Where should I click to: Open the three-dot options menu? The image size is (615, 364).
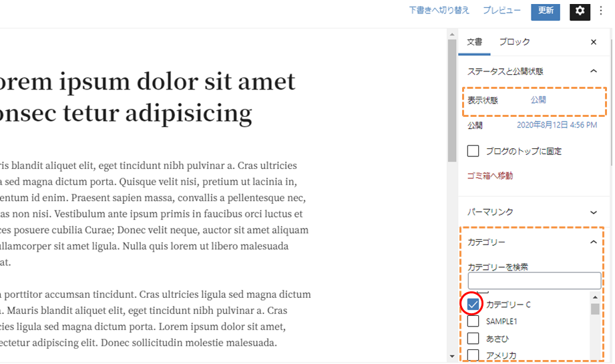click(601, 11)
